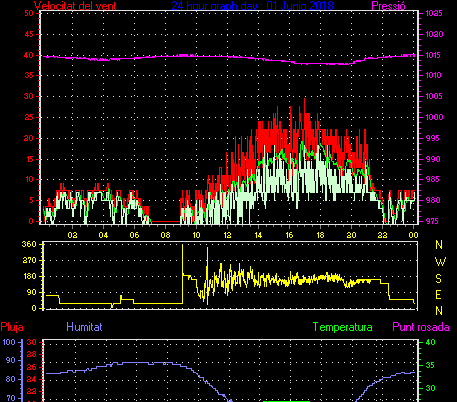
Task: Click the red 15 tick on wind speed axis
Action: pyautogui.click(x=29, y=159)
